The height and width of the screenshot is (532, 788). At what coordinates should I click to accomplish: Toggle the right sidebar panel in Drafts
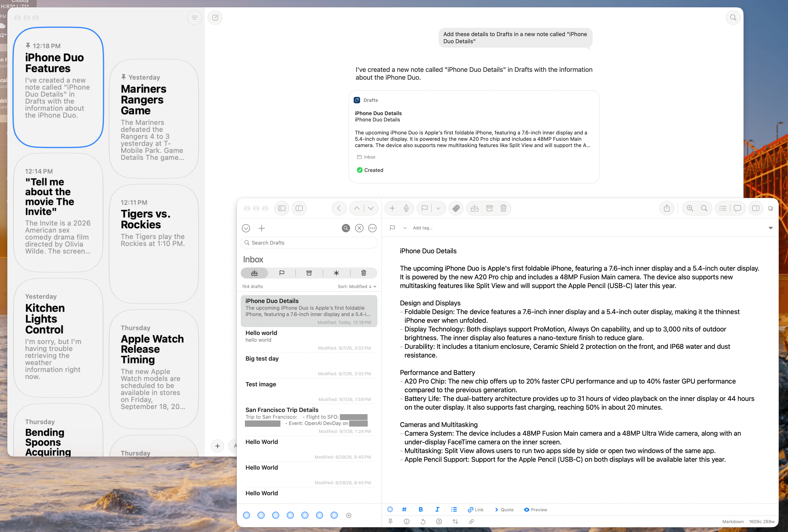(756, 208)
